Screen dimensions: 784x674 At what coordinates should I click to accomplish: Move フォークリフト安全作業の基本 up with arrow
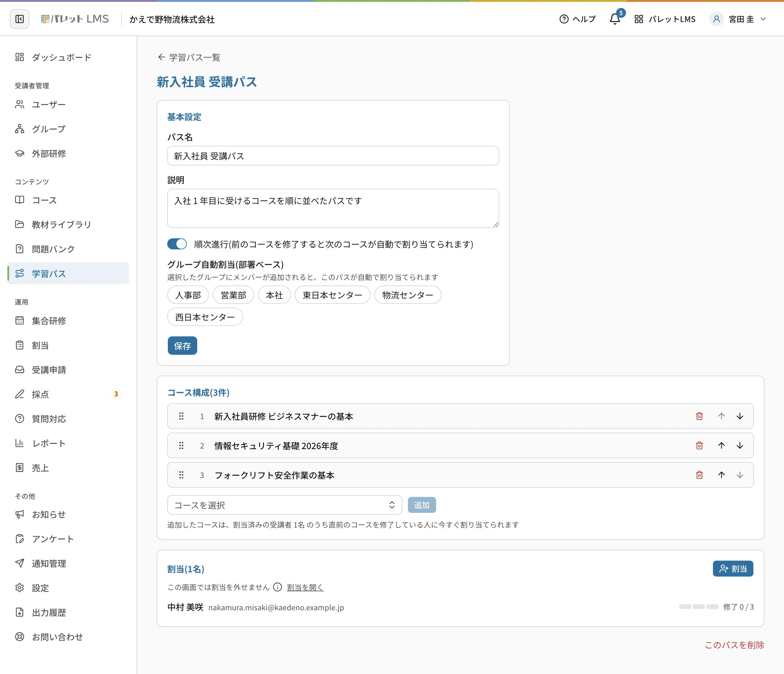(722, 475)
